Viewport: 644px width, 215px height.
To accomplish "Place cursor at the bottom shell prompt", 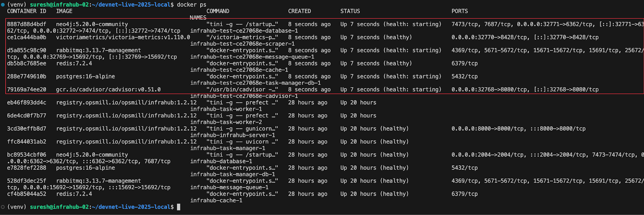I will [179, 207].
